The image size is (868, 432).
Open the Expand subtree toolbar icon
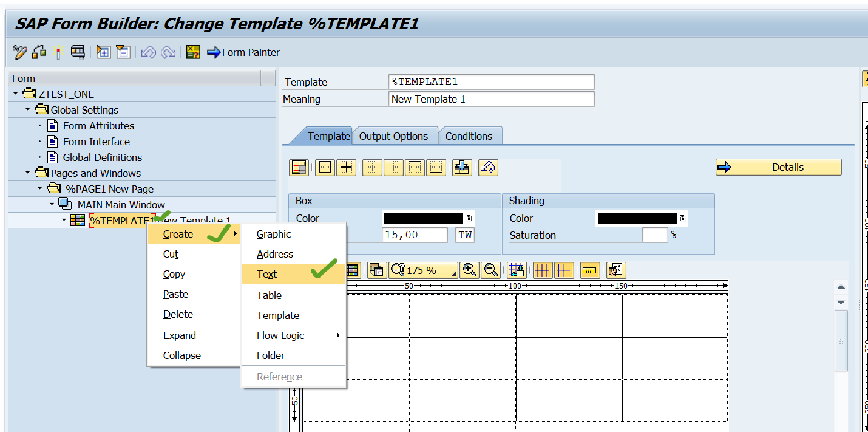(103, 52)
